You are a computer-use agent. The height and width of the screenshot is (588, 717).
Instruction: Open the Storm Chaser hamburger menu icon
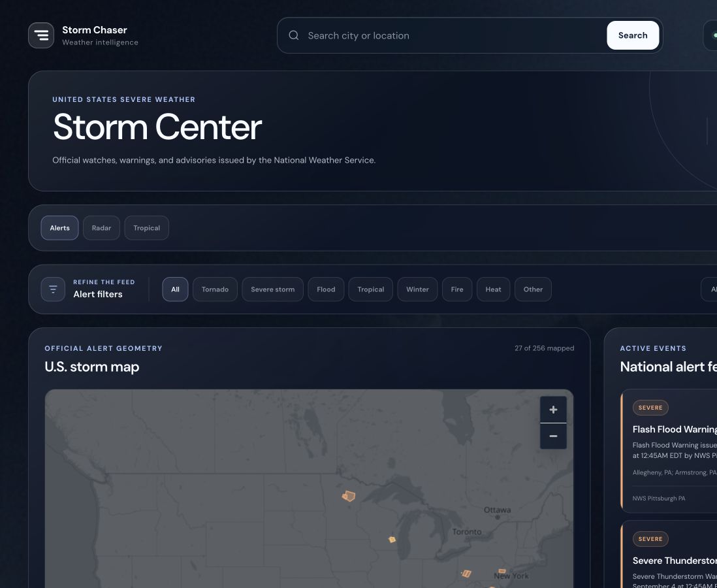tap(41, 35)
